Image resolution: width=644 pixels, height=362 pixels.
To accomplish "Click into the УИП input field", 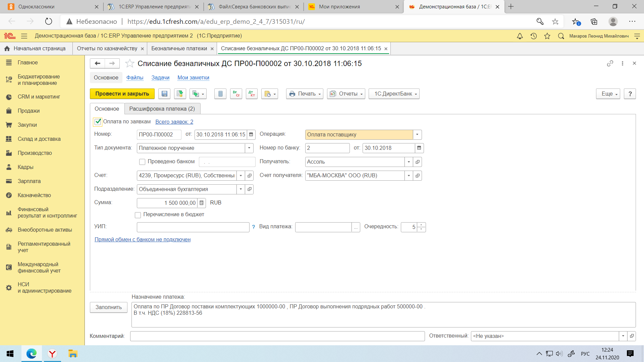I will click(193, 227).
